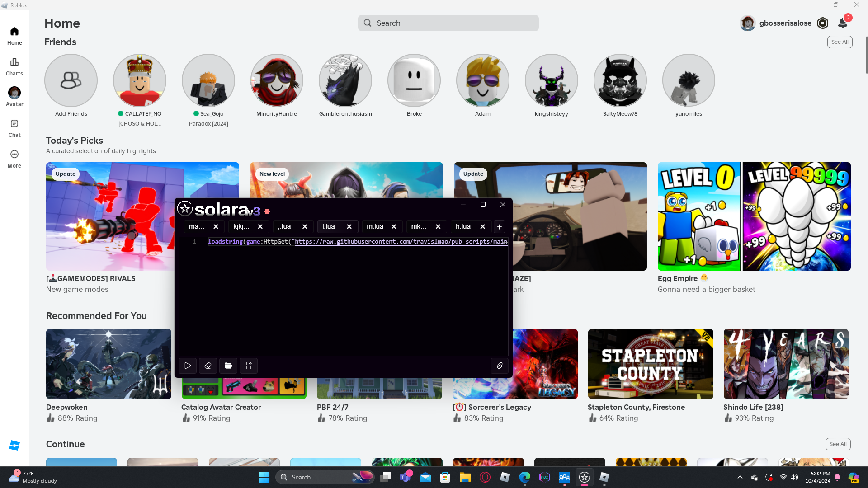This screenshot has width=868, height=488.
Task: Open File Explorer from the taskbar
Action: click(x=465, y=477)
